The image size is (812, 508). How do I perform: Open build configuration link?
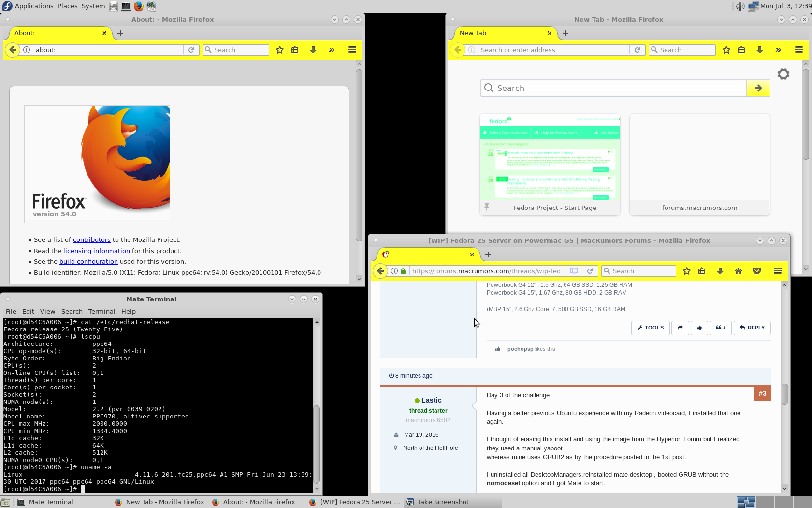(x=88, y=261)
